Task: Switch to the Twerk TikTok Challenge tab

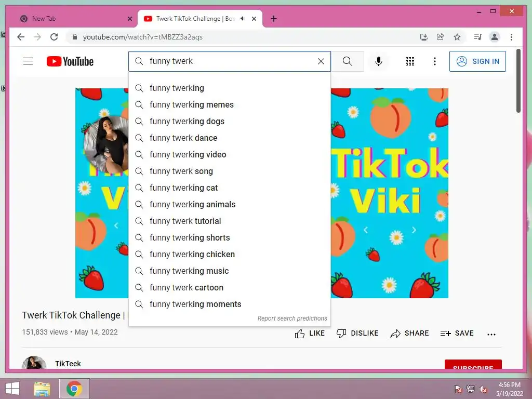Action: (x=200, y=19)
